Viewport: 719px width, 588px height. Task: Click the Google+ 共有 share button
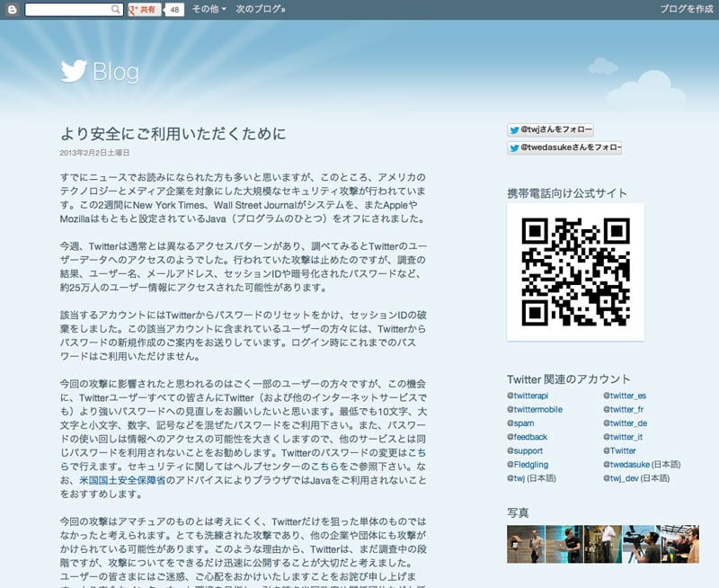point(144,9)
